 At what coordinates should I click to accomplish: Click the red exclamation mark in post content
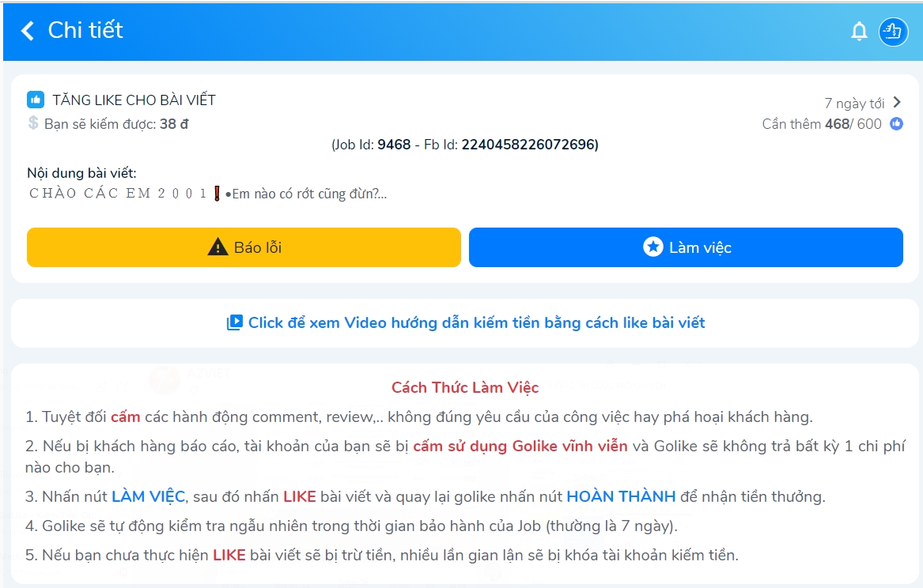tap(217, 194)
